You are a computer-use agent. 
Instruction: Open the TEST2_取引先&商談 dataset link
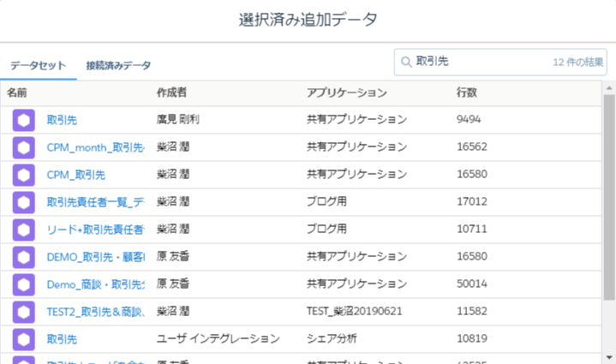pos(95,312)
